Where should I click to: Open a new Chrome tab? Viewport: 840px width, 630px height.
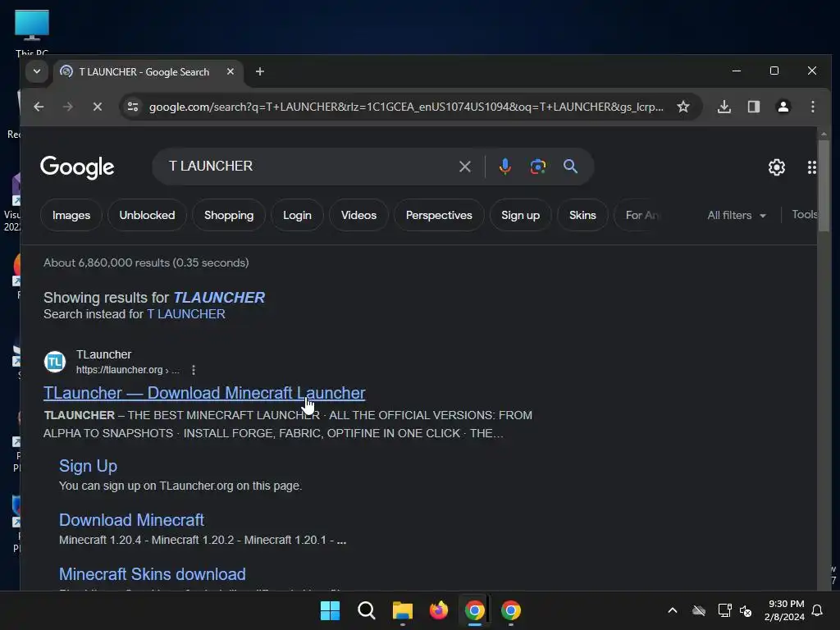coord(260,71)
